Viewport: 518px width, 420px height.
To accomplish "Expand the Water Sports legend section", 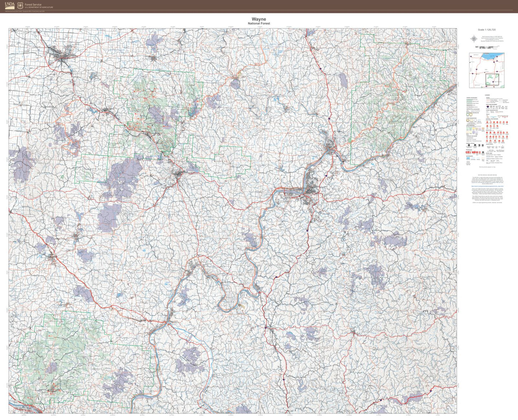I will coord(489,144).
